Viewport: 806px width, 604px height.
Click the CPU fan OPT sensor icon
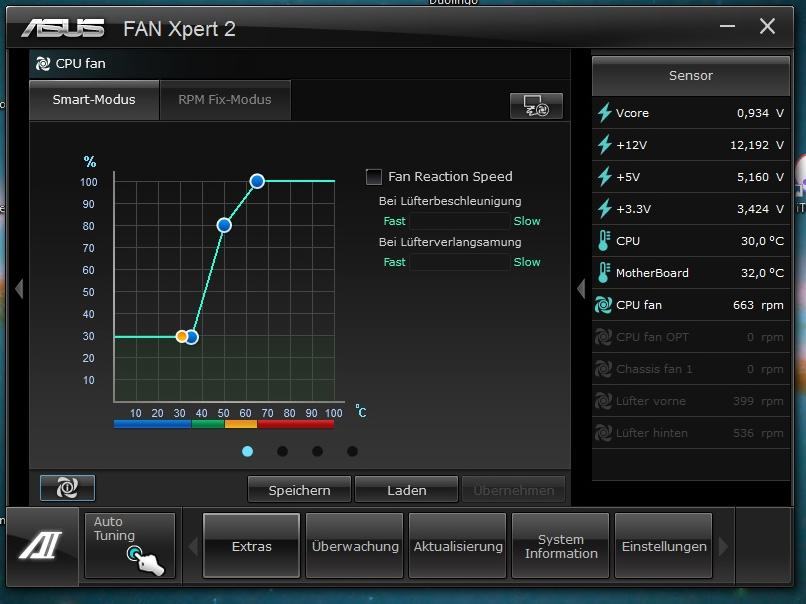[x=603, y=337]
